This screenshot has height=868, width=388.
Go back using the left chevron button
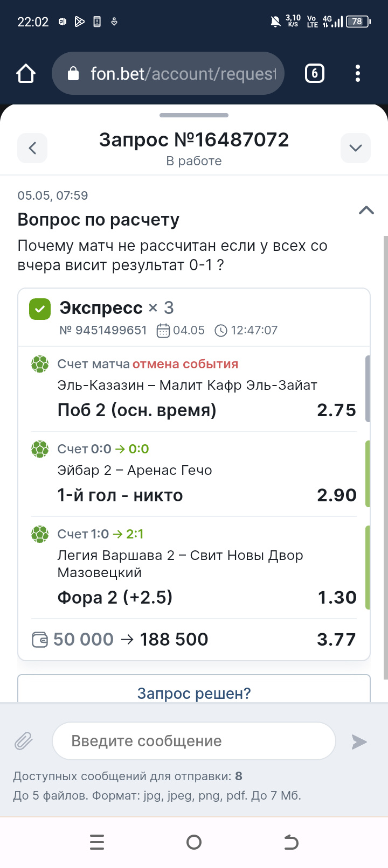(x=32, y=148)
